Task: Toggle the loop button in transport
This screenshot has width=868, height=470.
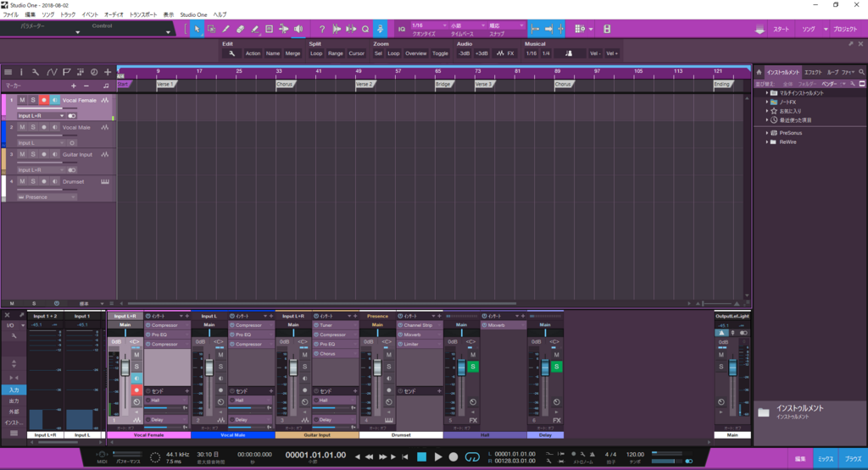Action: coord(472,456)
